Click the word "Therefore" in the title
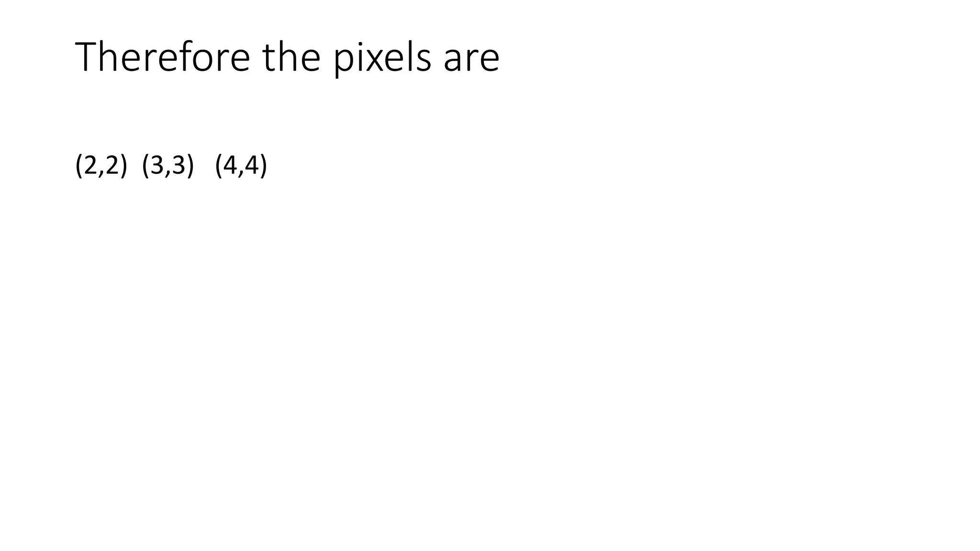980x551 pixels. [163, 57]
